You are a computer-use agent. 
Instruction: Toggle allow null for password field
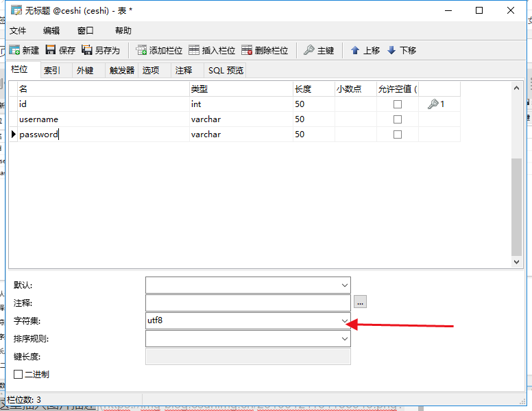pyautogui.click(x=398, y=134)
